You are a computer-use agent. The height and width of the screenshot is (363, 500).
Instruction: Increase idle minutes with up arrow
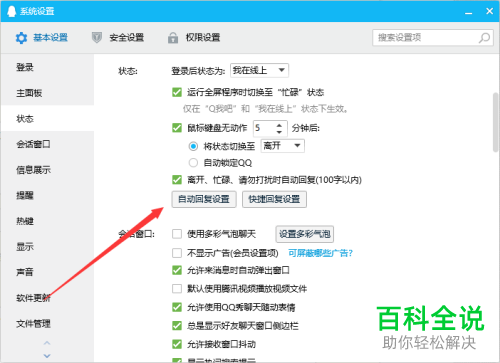(x=279, y=125)
